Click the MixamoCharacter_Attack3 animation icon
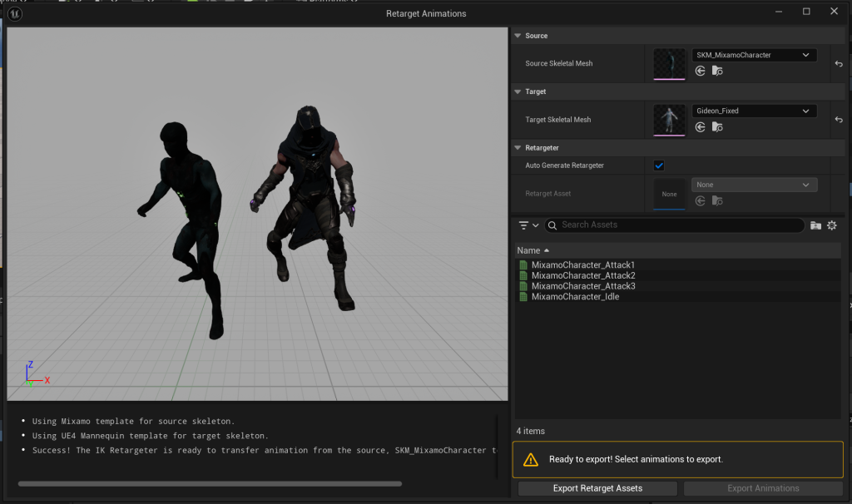The height and width of the screenshot is (504, 852). [x=523, y=286]
